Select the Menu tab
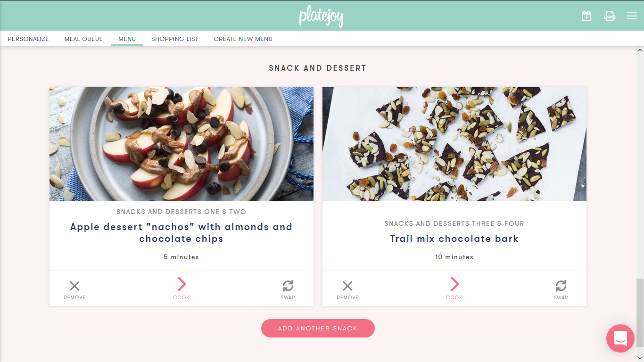The width and height of the screenshot is (644, 362). pyautogui.click(x=127, y=39)
